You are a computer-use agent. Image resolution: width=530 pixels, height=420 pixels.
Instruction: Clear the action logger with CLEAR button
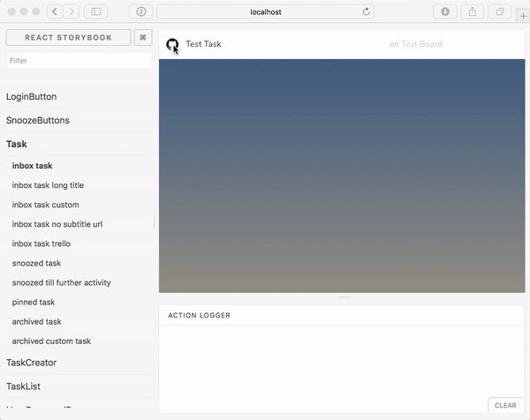505,405
